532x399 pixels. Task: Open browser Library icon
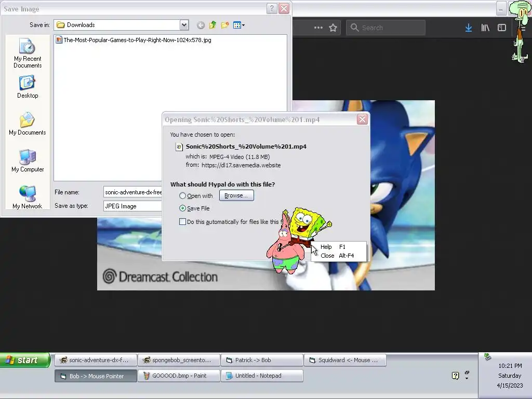click(485, 28)
